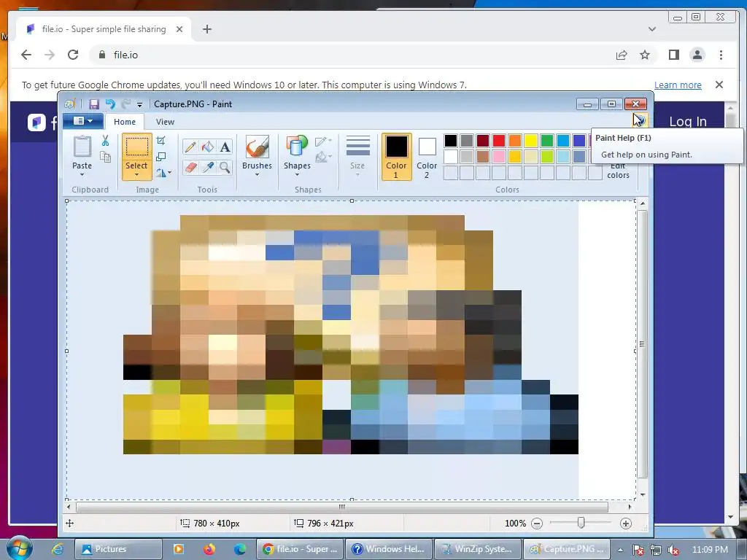Select the Color 1 button

coord(396,157)
